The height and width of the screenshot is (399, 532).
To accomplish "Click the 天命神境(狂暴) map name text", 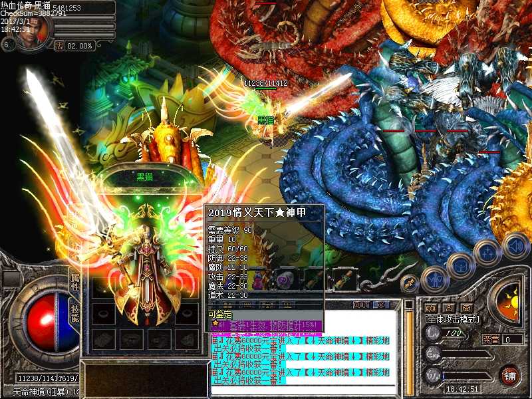I will click(x=41, y=392).
